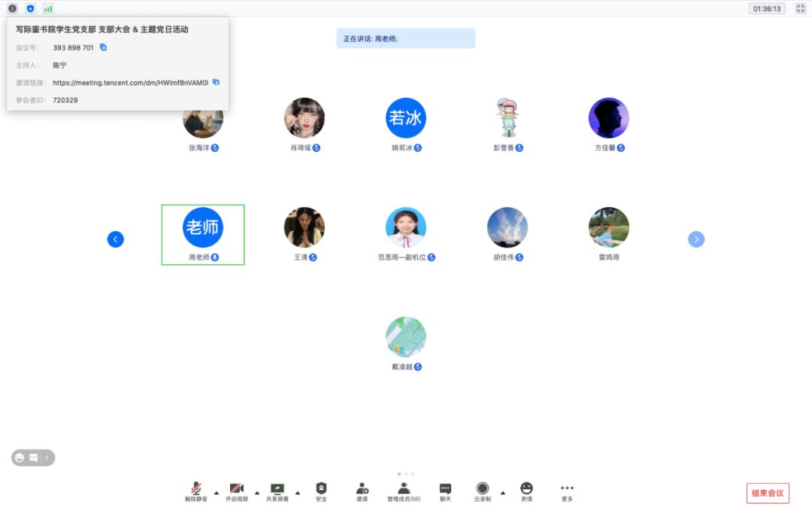Open the 安全 security settings
This screenshot has height=508, width=812.
(321, 490)
